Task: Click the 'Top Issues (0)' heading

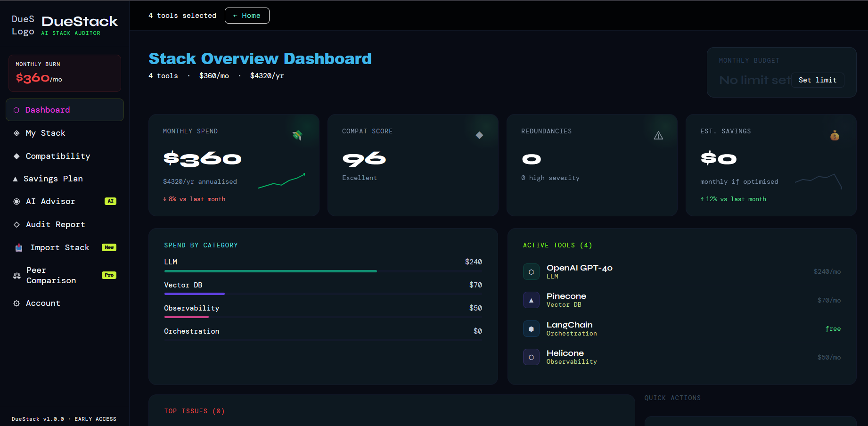Action: tap(195, 411)
